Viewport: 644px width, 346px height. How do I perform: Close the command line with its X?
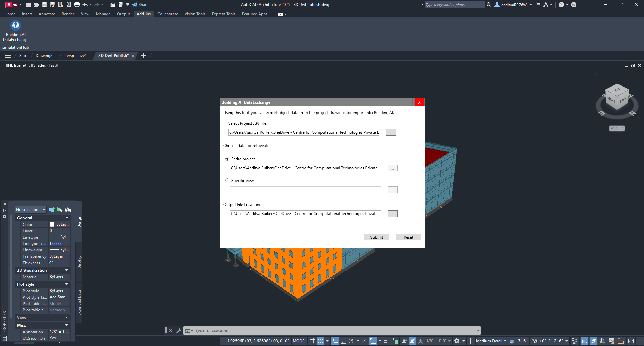pyautogui.click(x=171, y=331)
